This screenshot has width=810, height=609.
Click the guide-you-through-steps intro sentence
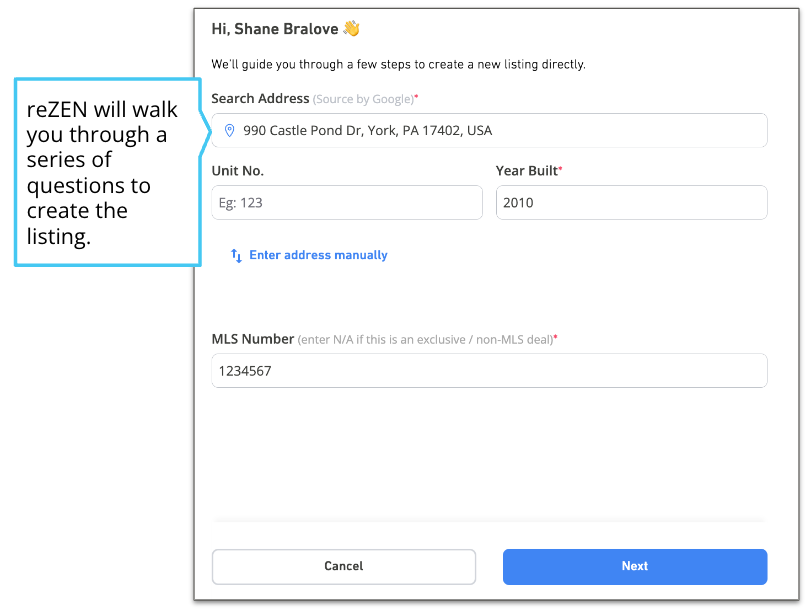pos(398,65)
